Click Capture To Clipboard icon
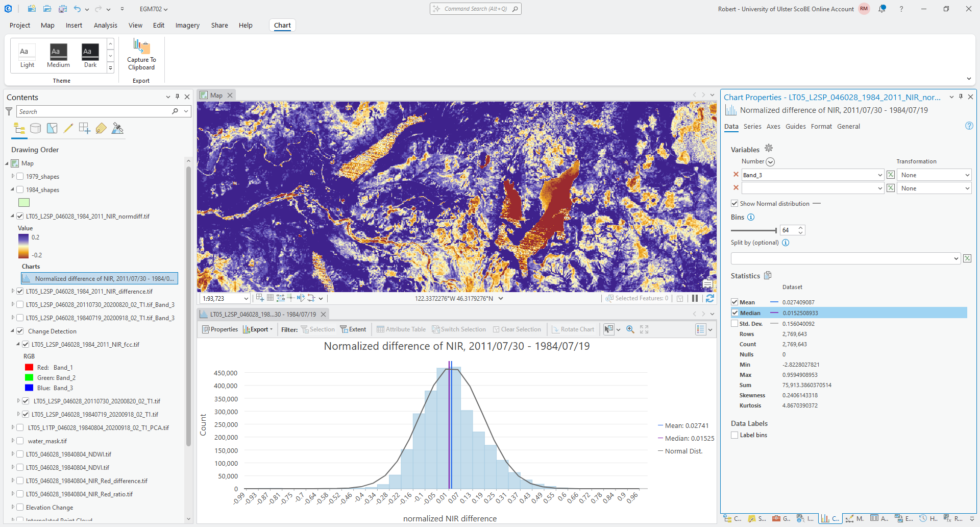 141,47
